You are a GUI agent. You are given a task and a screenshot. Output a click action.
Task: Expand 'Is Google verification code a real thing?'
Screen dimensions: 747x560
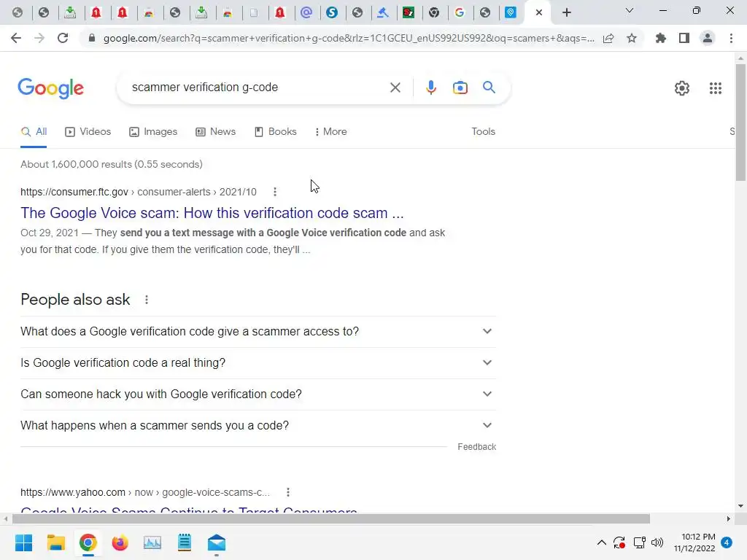pyautogui.click(x=258, y=363)
